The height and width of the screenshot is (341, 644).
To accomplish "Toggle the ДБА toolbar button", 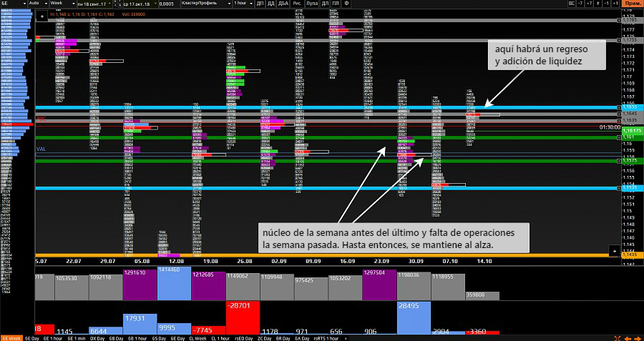I will point(283,4).
